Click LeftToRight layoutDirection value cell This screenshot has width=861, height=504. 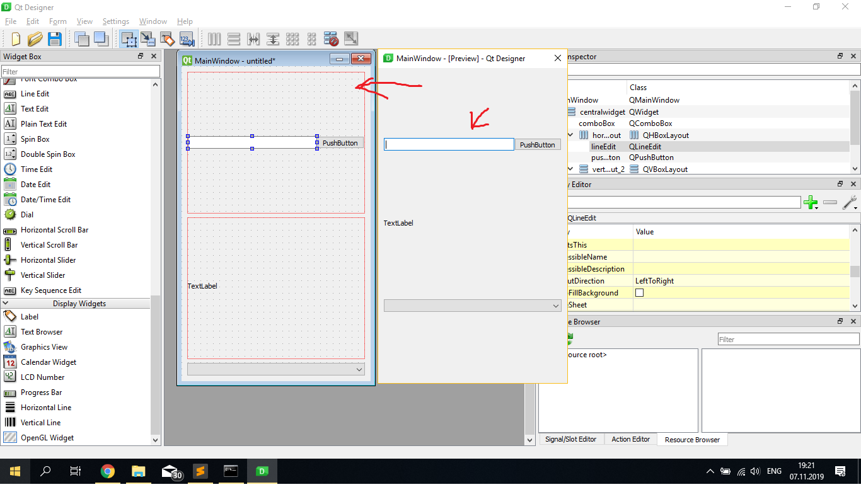click(x=741, y=281)
